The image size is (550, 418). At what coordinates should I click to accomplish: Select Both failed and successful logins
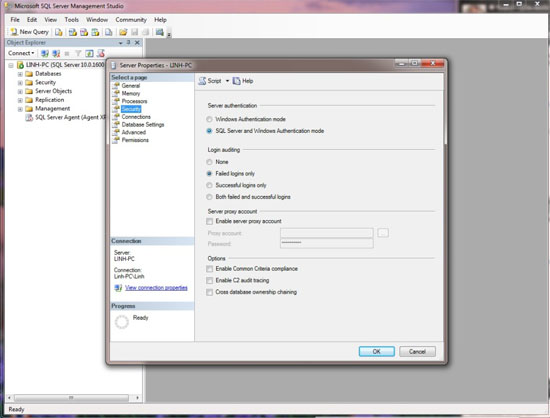(209, 197)
